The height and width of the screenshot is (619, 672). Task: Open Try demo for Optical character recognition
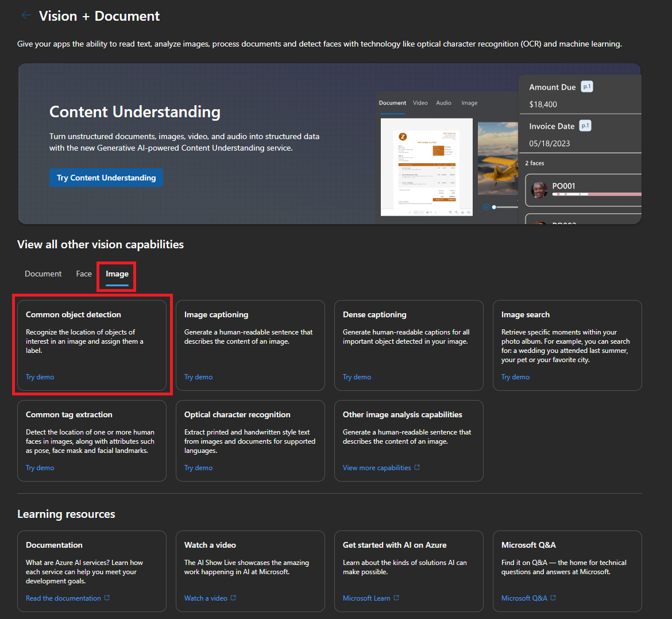(199, 468)
